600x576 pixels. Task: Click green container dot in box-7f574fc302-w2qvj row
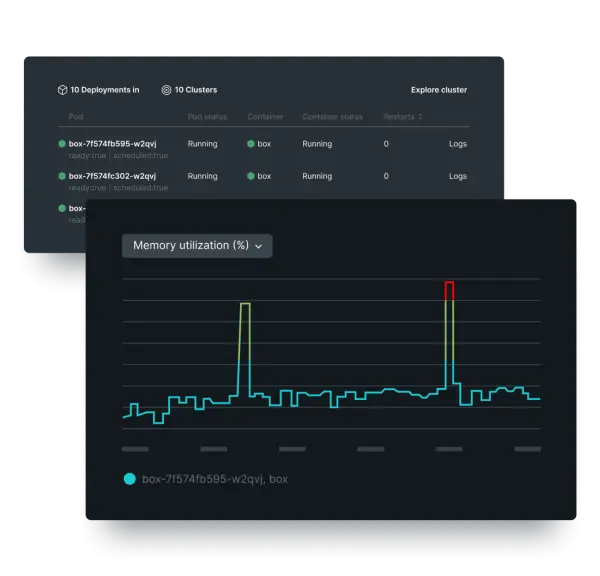click(x=251, y=176)
